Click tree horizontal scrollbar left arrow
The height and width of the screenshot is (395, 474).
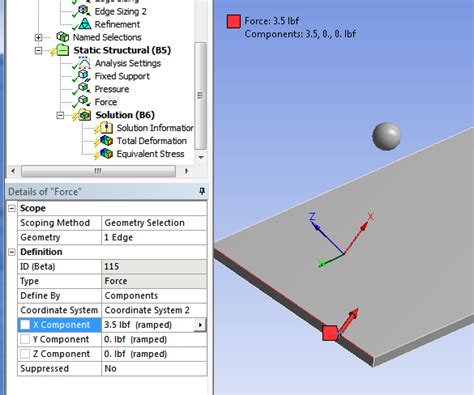[x=13, y=171]
